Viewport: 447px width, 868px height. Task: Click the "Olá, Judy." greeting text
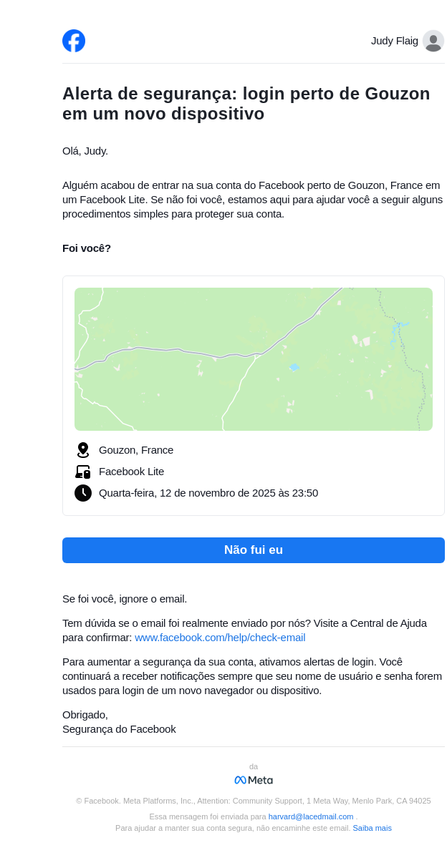[x=85, y=151]
